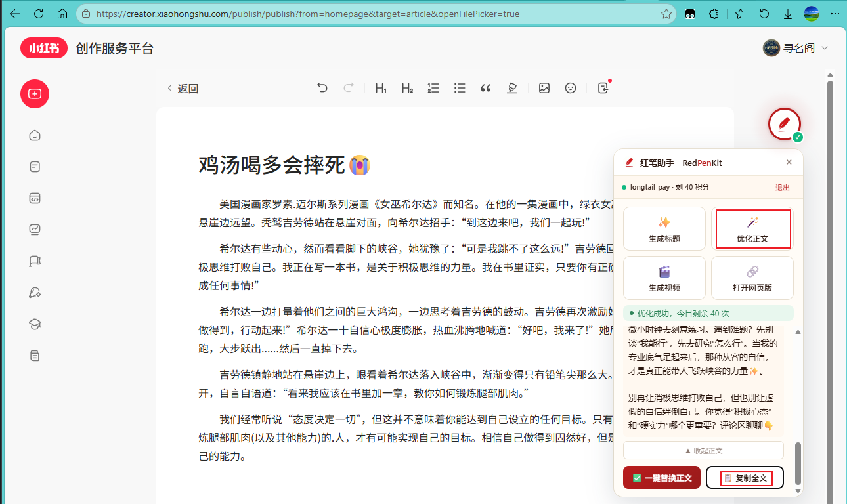Click 一键替换正文 button

(x=662, y=478)
